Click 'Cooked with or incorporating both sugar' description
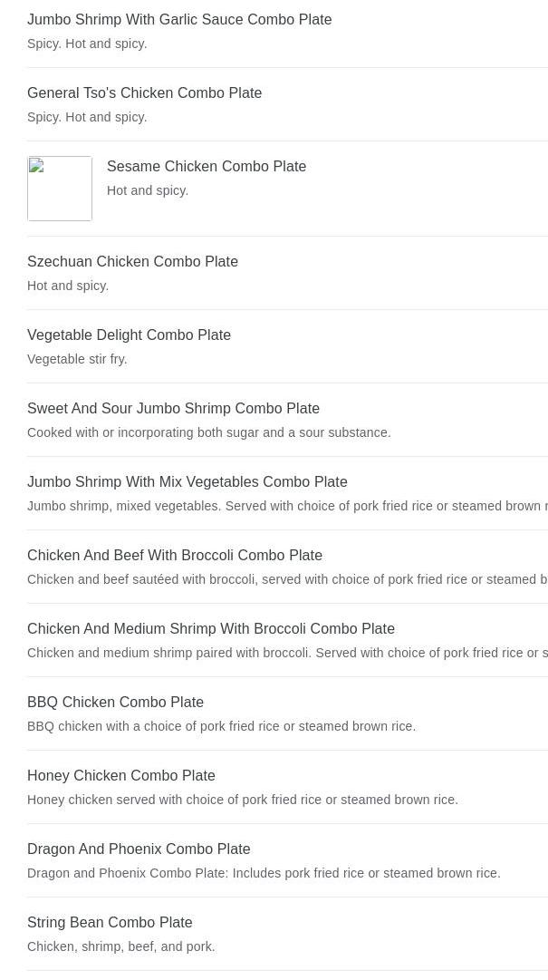The image size is (548, 980). point(209,432)
